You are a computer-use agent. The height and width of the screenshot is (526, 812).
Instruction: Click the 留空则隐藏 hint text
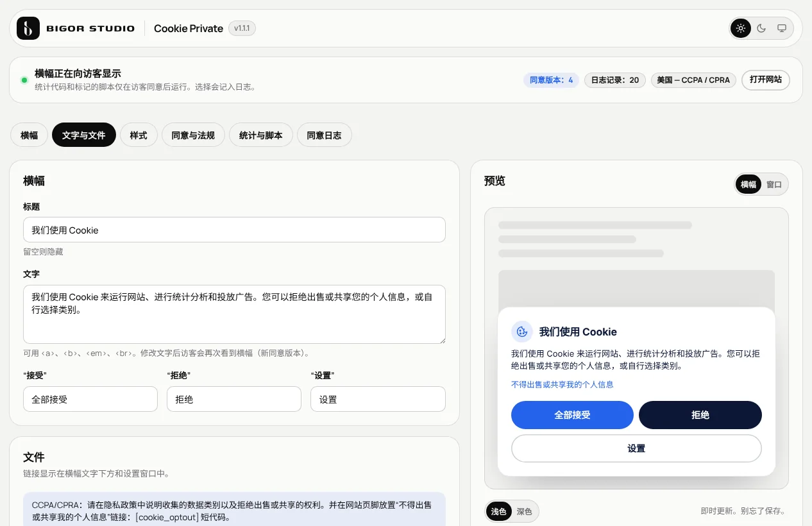point(43,251)
